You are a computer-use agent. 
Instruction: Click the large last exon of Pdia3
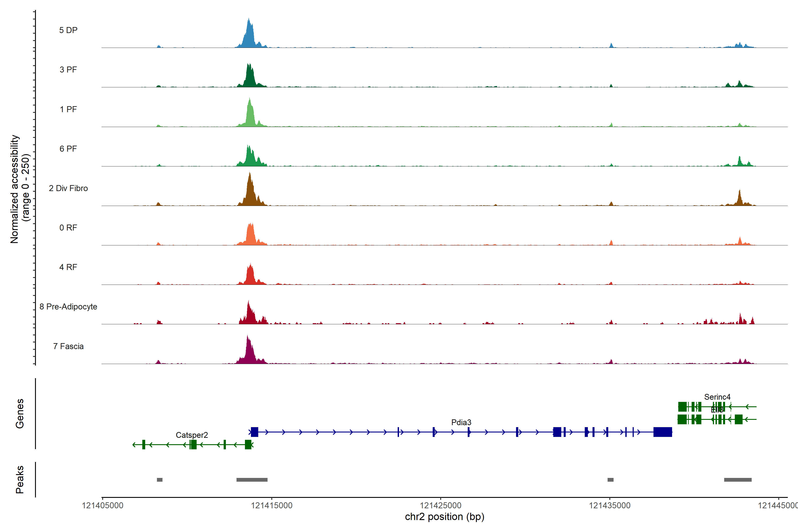[663, 432]
